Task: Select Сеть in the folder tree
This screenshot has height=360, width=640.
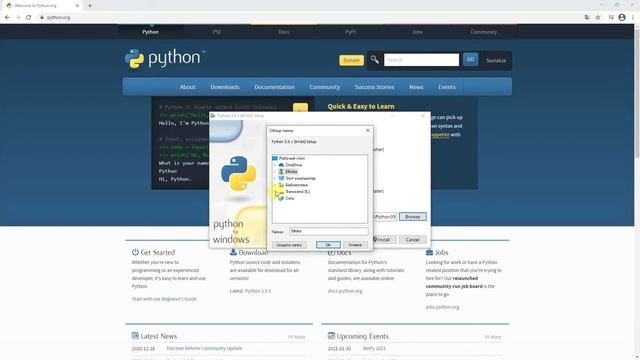Action: click(289, 198)
